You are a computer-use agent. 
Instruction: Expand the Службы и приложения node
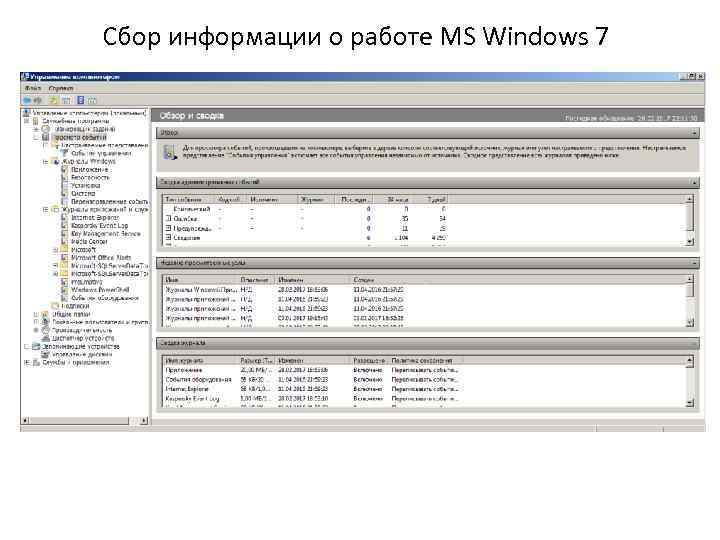(x=26, y=362)
